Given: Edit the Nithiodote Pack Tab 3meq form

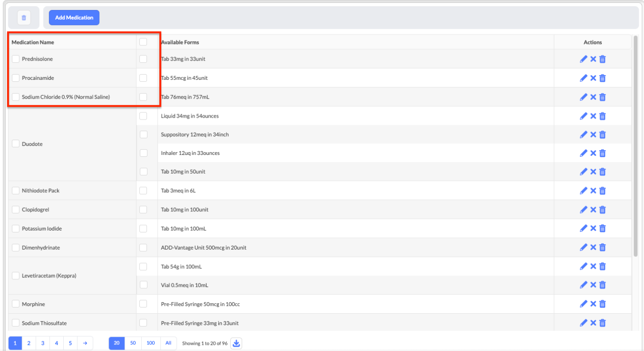Looking at the screenshot, I should click(x=583, y=191).
